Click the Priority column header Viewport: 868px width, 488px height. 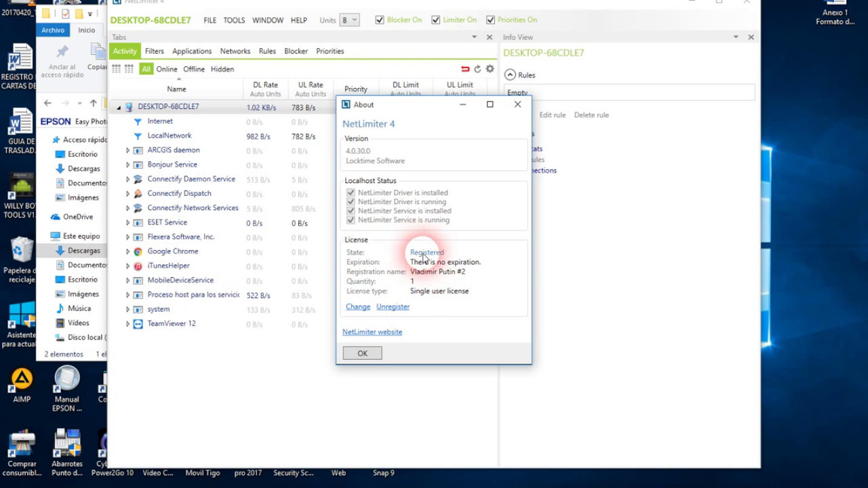356,89
